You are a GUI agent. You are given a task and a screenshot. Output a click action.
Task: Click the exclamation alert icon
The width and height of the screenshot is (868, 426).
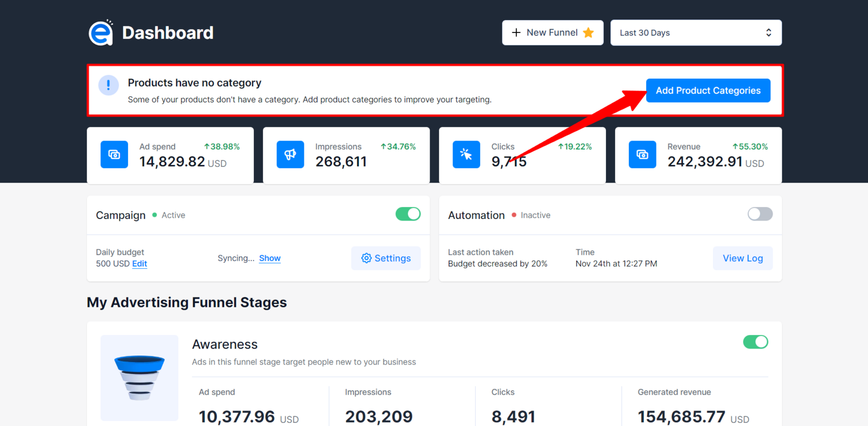point(108,85)
